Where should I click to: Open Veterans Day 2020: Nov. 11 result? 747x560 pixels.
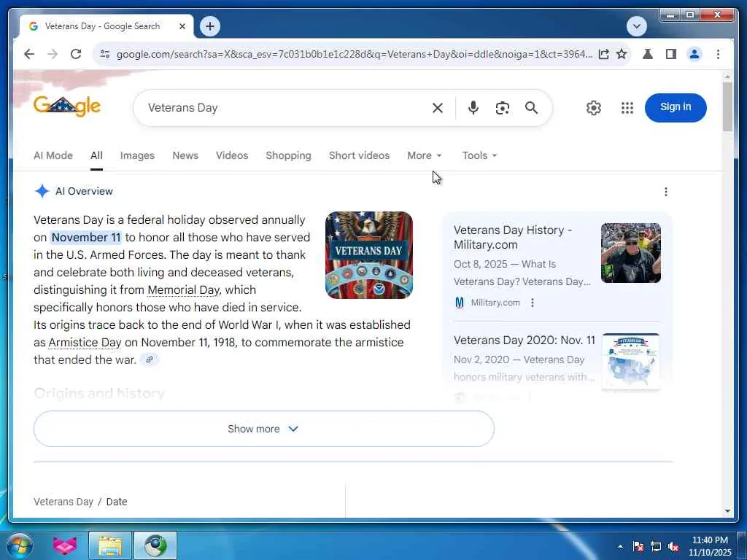click(x=524, y=341)
